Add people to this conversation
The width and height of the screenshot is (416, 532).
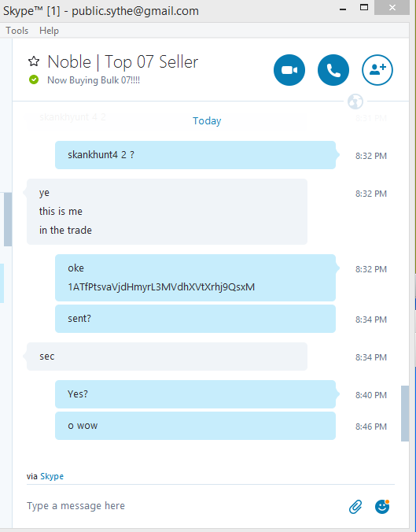point(377,70)
